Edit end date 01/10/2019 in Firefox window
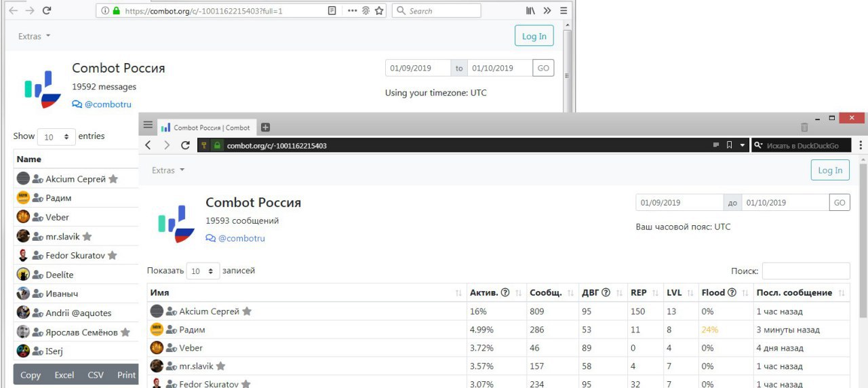Image resolution: width=868 pixels, height=388 pixels. 500,68
